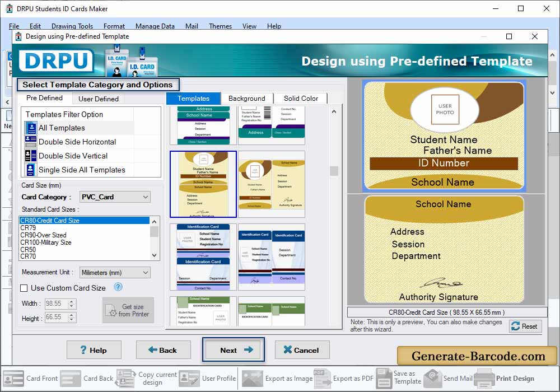Open the Themes menu
560x392 pixels.
(x=220, y=26)
